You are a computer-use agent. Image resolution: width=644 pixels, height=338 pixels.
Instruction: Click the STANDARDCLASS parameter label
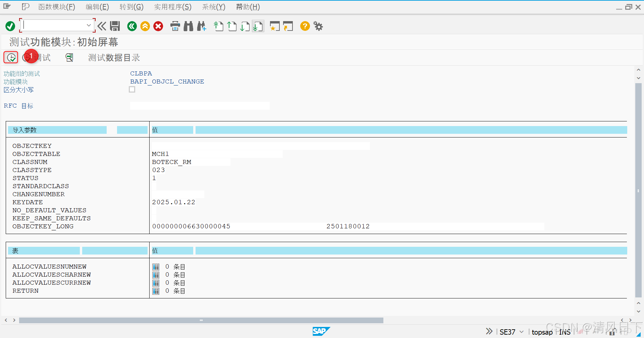[x=41, y=186]
